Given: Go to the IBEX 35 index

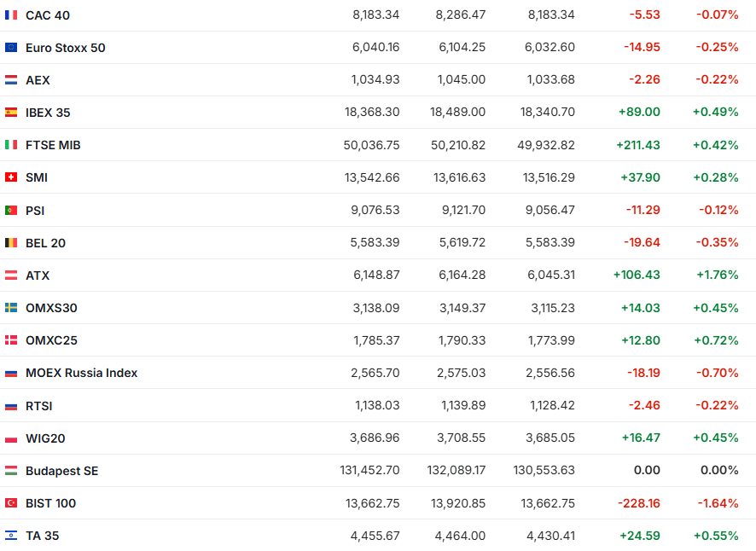Looking at the screenshot, I should click(x=48, y=113).
